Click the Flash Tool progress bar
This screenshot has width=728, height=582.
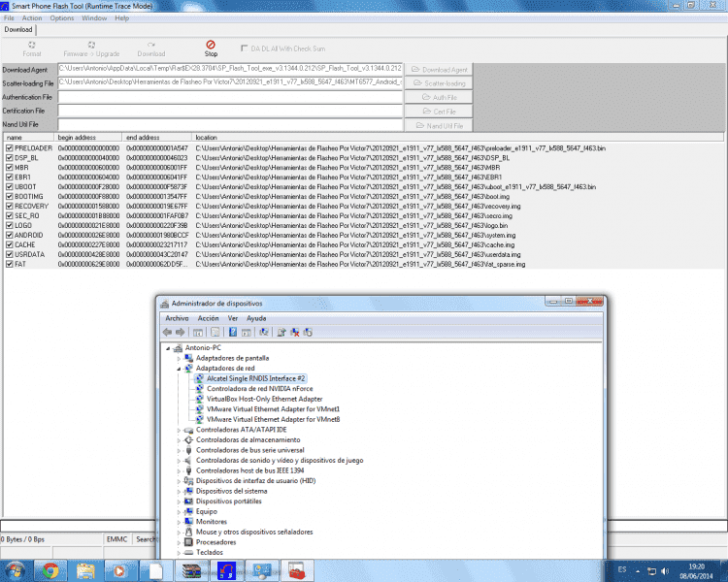point(78,526)
